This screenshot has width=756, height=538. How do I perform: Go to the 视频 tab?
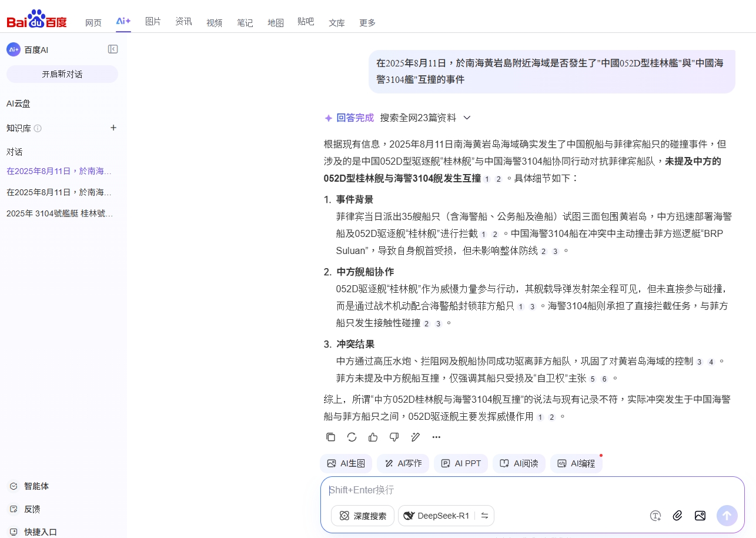tap(215, 22)
